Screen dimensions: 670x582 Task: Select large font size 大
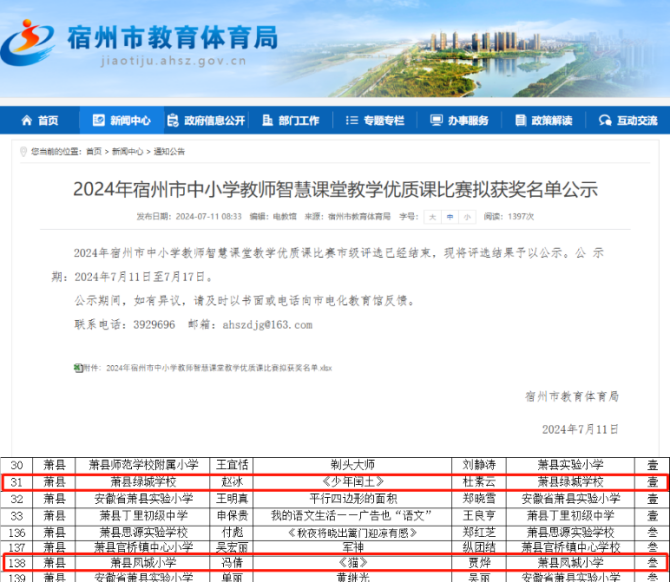pos(432,217)
